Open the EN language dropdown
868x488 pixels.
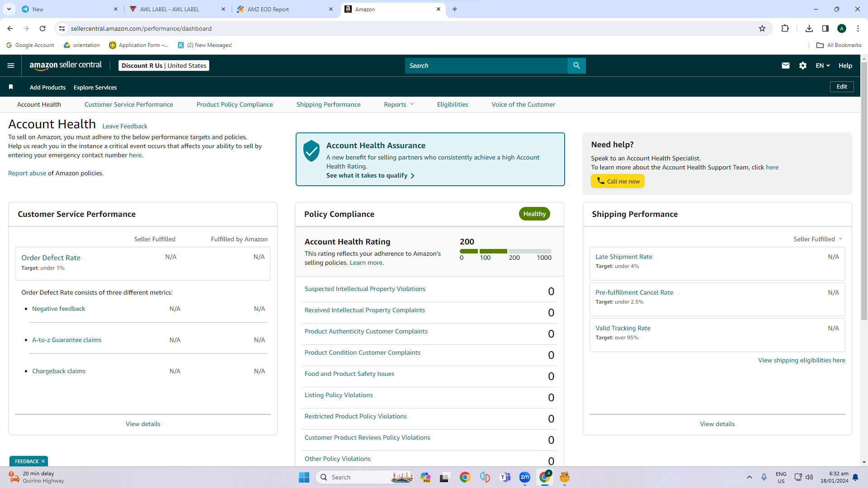823,66
